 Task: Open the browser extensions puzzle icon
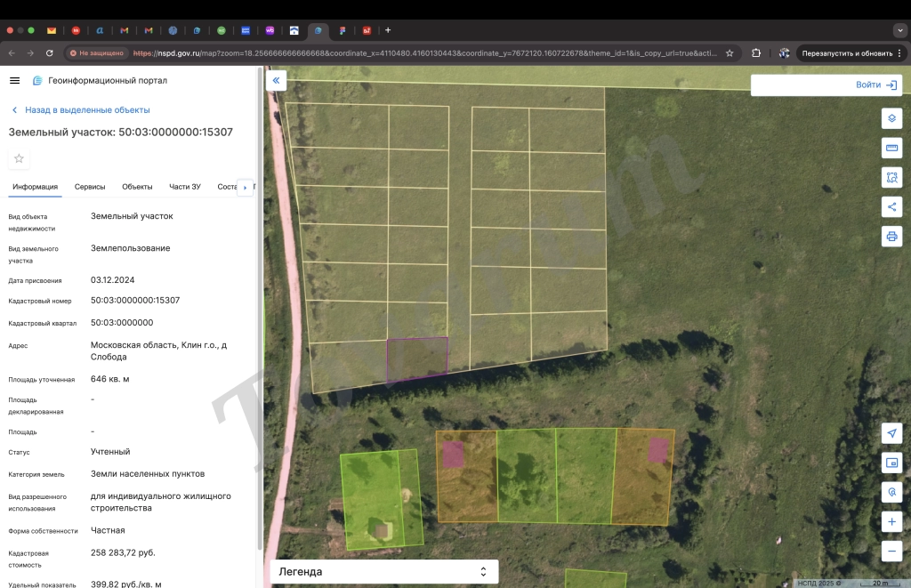pos(756,52)
